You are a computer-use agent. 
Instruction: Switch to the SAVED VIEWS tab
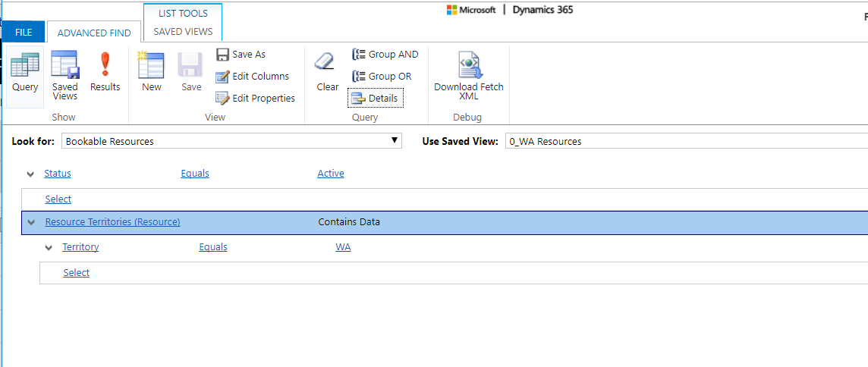pyautogui.click(x=183, y=32)
